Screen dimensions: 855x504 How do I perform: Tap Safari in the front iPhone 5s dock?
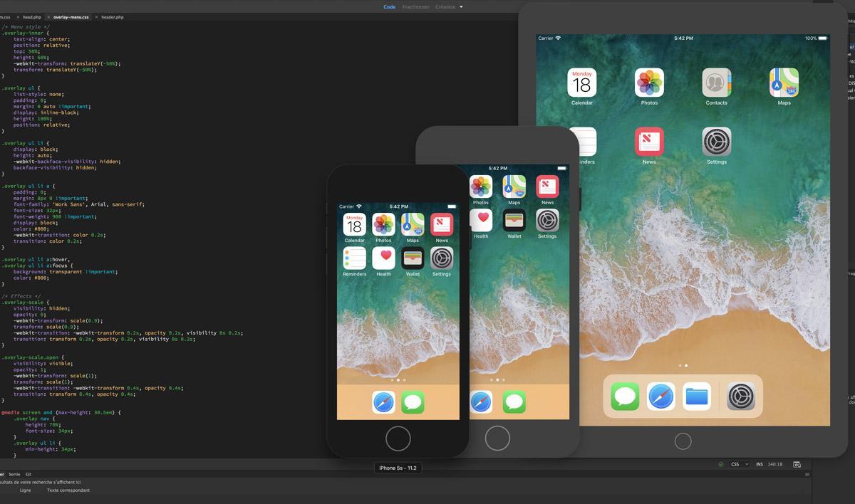pos(383,402)
